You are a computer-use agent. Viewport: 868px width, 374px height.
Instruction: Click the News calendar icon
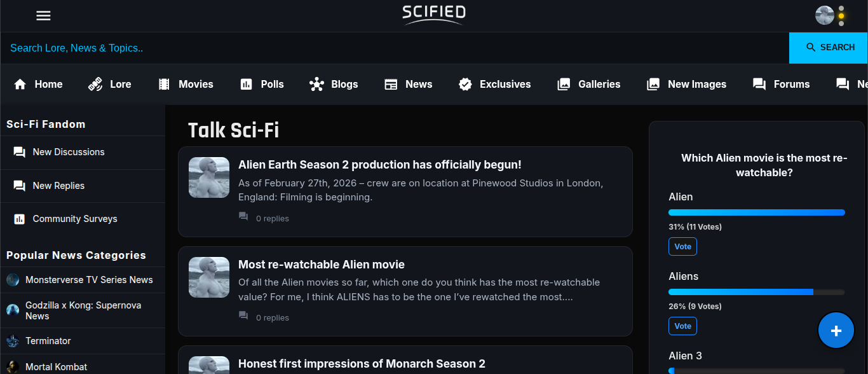tap(390, 83)
